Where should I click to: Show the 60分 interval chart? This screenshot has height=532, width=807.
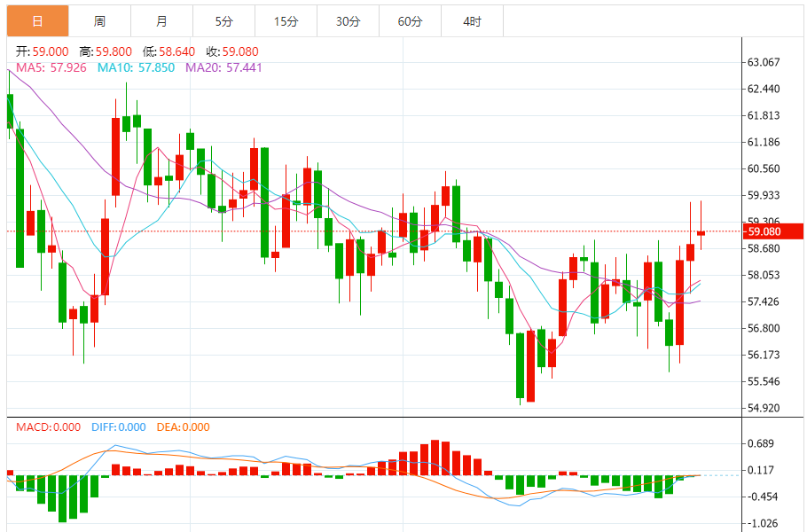tap(410, 21)
